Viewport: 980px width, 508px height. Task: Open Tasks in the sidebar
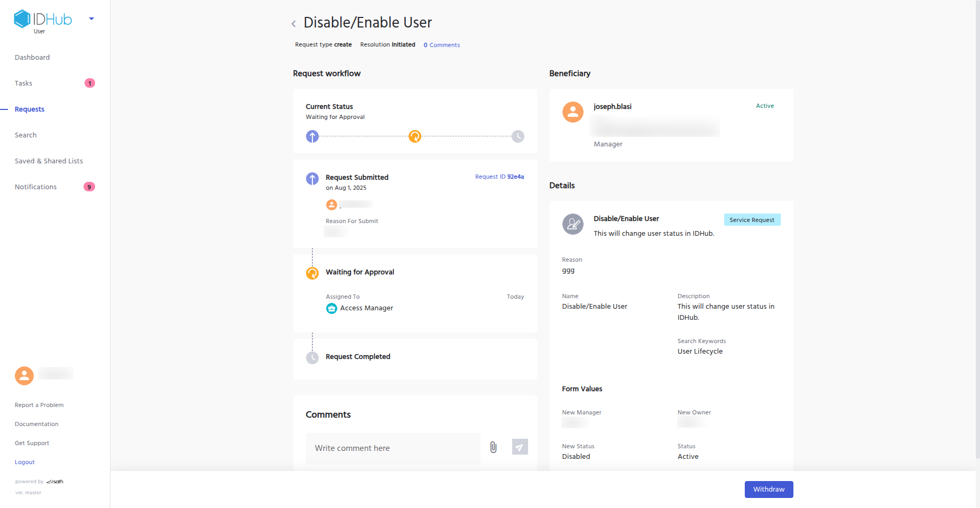coord(24,84)
